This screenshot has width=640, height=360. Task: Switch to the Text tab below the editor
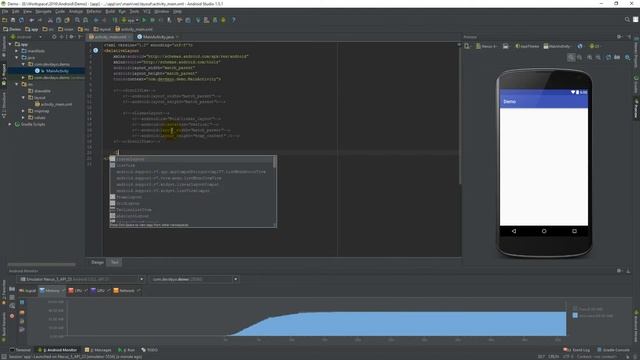(x=115, y=262)
